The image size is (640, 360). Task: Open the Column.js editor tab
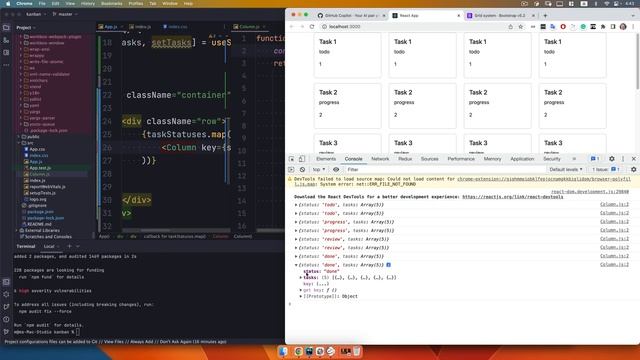click(249, 27)
